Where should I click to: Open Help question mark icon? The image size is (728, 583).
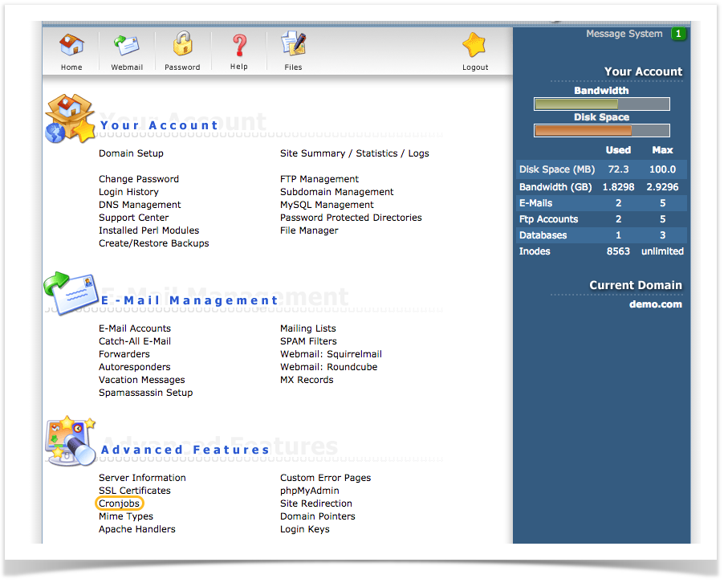click(x=239, y=46)
